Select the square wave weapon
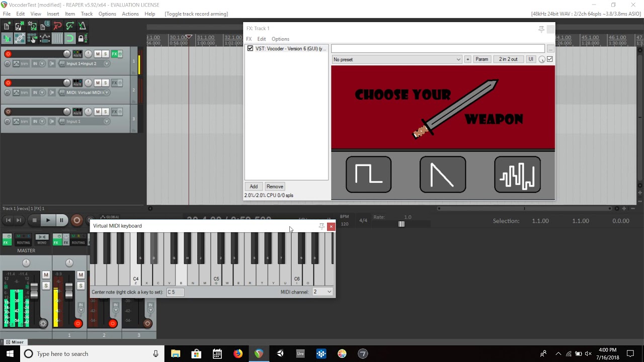This screenshot has height=362, width=644. 368,174
